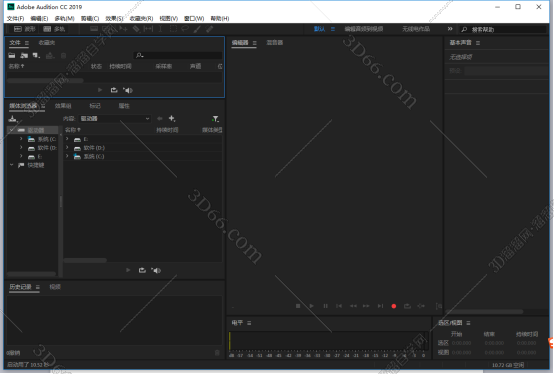Viewport: 554px width, 374px height.
Task: Click Play preview in media browser panel
Action: pos(128,270)
